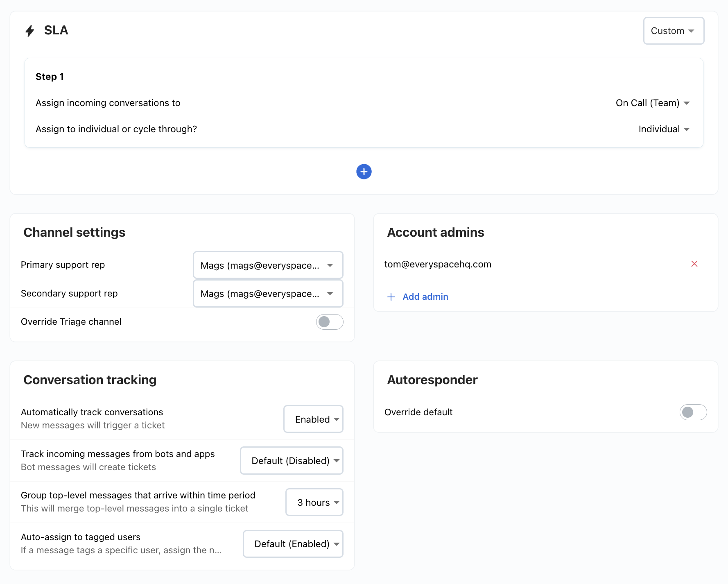Click the blue plus add-step icon
Image resolution: width=728 pixels, height=584 pixels.
(x=364, y=172)
